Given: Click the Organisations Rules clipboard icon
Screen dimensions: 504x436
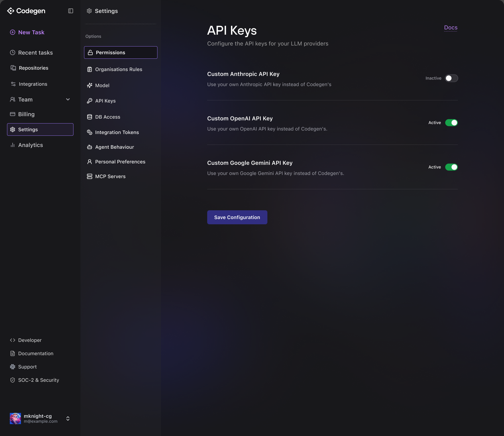Looking at the screenshot, I should pyautogui.click(x=90, y=69).
